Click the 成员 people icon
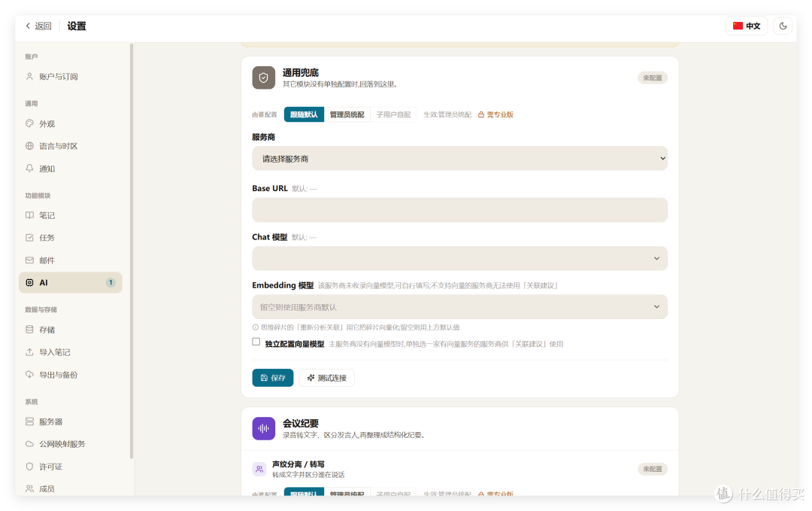 (29, 488)
